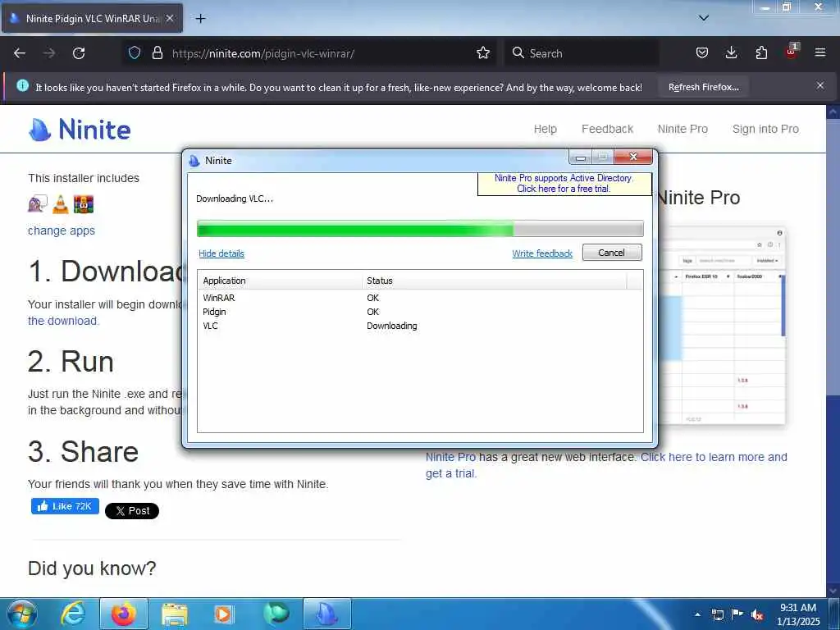Click Write feedback in the installer
The width and height of the screenshot is (840, 630).
point(542,253)
